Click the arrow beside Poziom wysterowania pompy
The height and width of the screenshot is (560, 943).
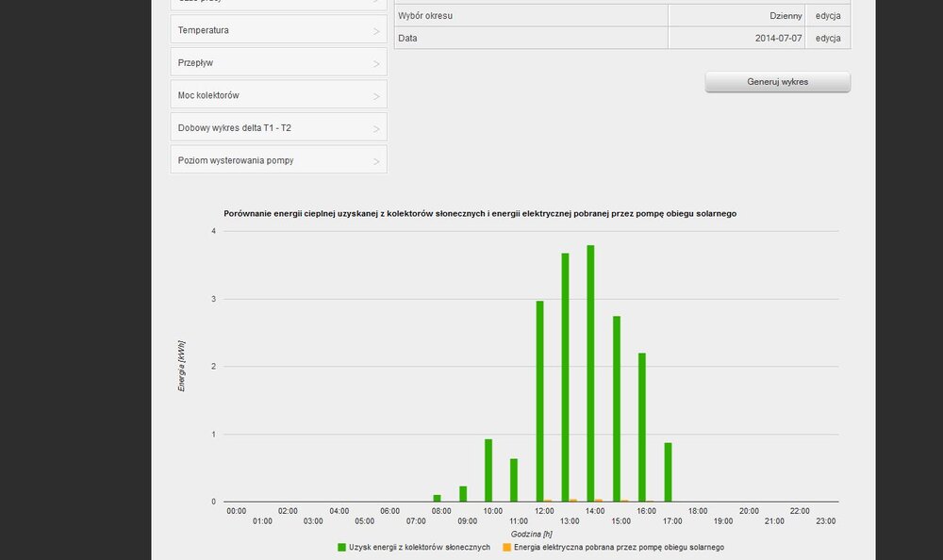coord(376,162)
